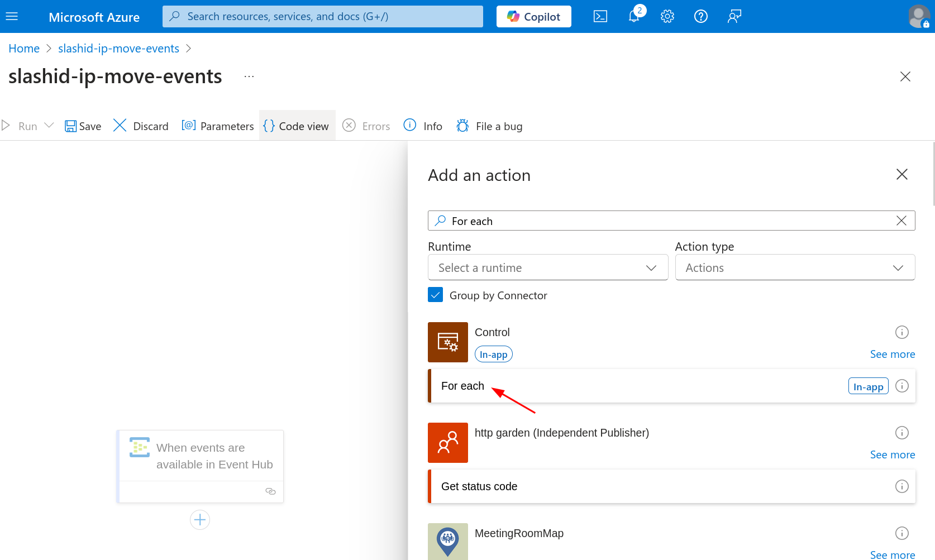Uncheck Group by Connector checkbox
The width and height of the screenshot is (935, 560).
436,295
